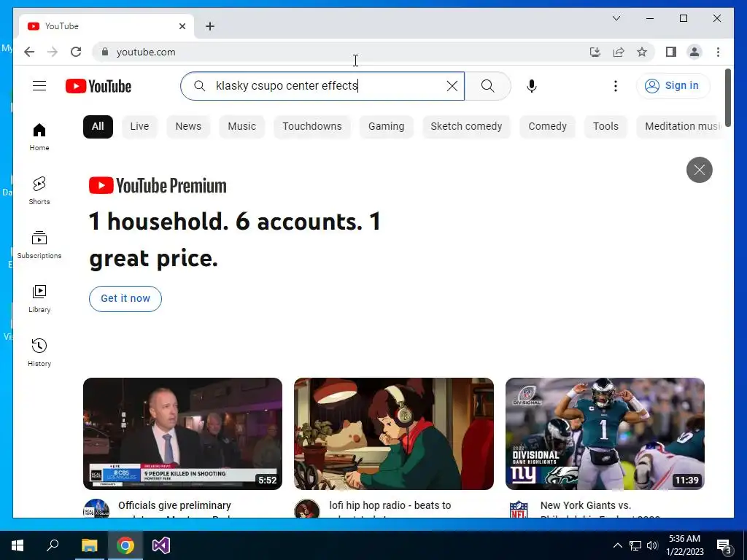Click the Chrome forward arrow

(x=53, y=52)
